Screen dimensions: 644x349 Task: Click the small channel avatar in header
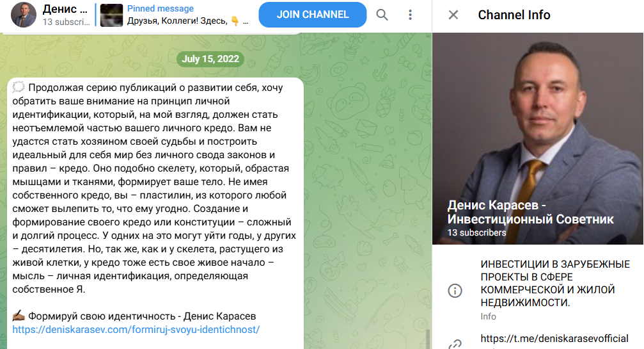[24, 15]
